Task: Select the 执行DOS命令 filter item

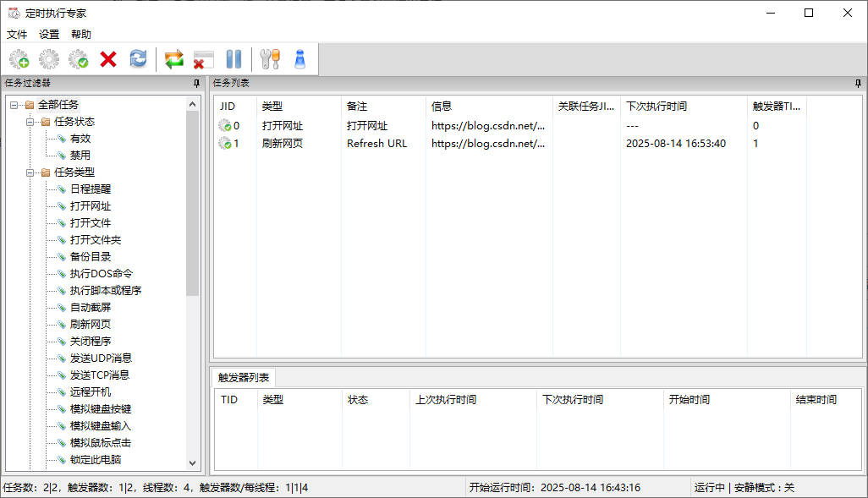Action: tap(102, 274)
